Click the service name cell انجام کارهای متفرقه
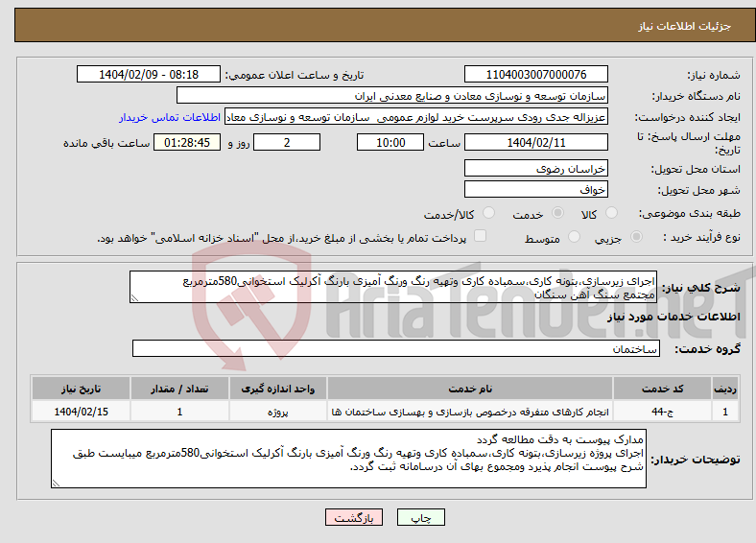The image size is (756, 543). pyautogui.click(x=470, y=412)
